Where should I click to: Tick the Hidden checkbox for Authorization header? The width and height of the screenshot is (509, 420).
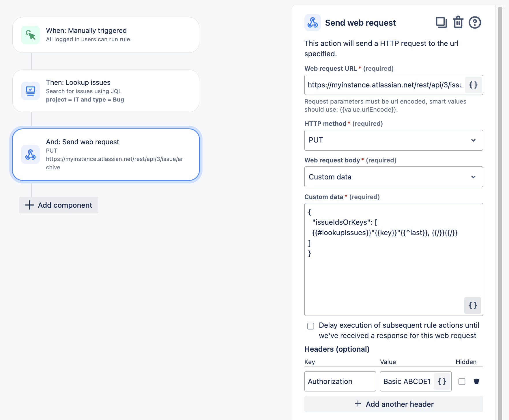462,381
